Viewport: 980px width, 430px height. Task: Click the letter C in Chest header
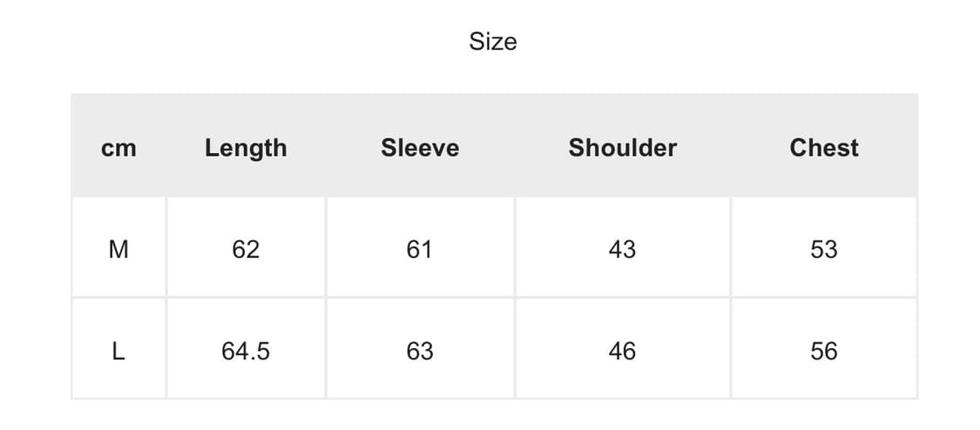[798, 149]
